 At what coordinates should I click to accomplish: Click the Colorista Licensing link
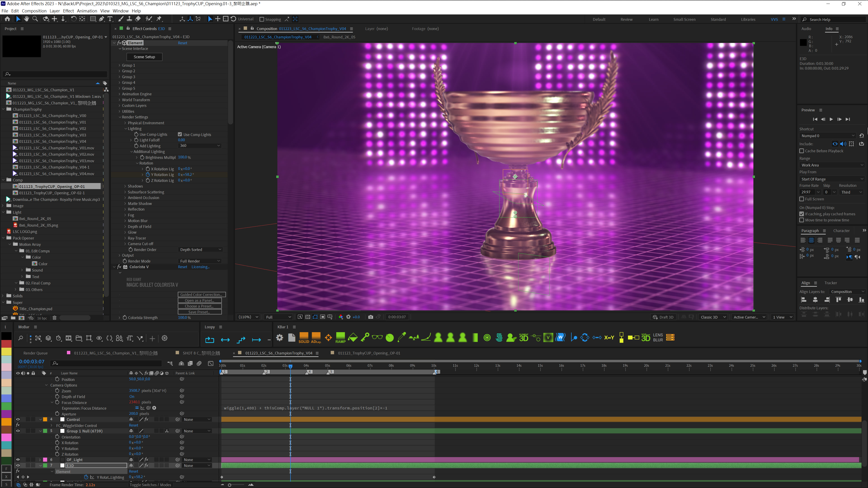[200, 267]
